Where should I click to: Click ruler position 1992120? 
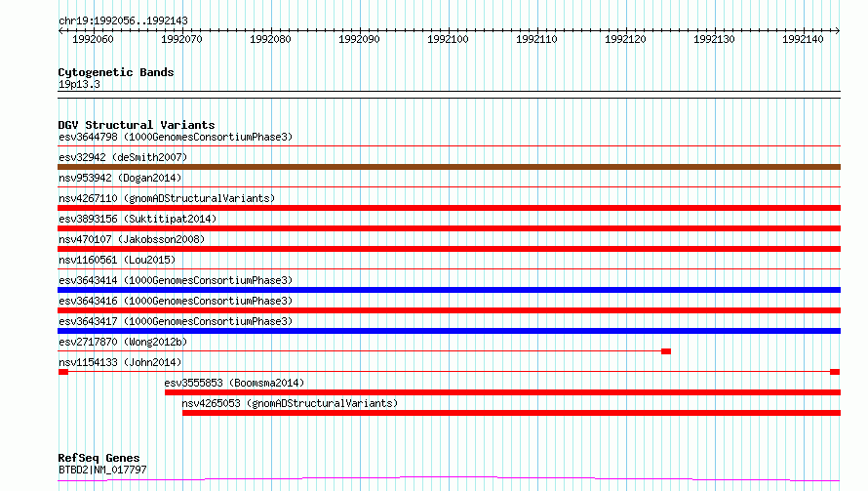[x=625, y=39]
